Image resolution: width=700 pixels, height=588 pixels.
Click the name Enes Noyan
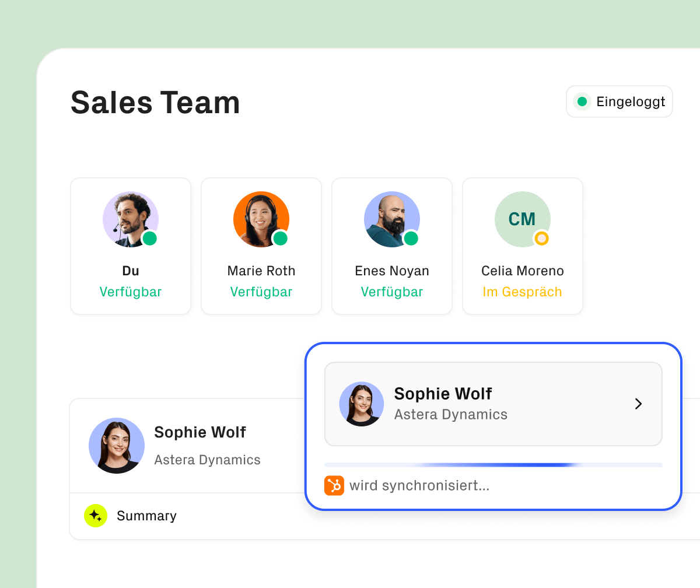(x=392, y=271)
